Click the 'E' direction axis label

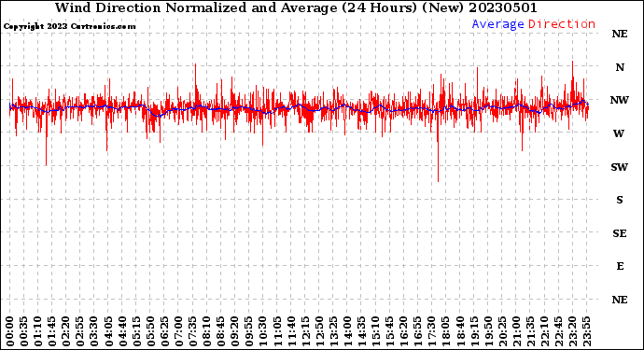[620, 266]
